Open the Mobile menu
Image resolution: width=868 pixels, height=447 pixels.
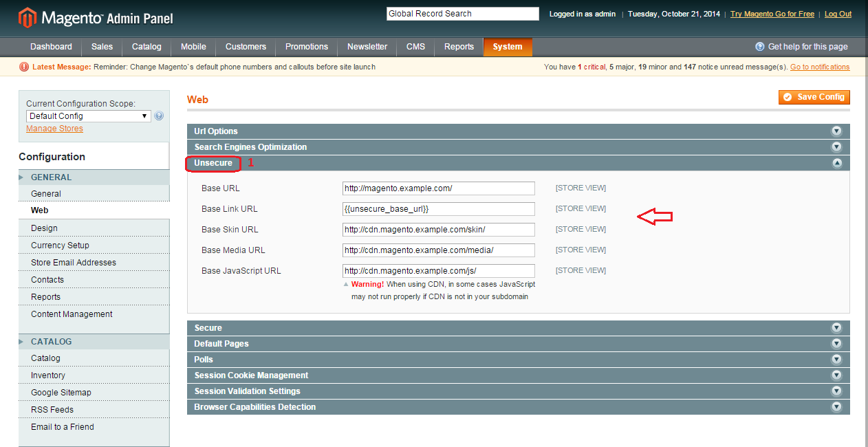click(x=193, y=47)
